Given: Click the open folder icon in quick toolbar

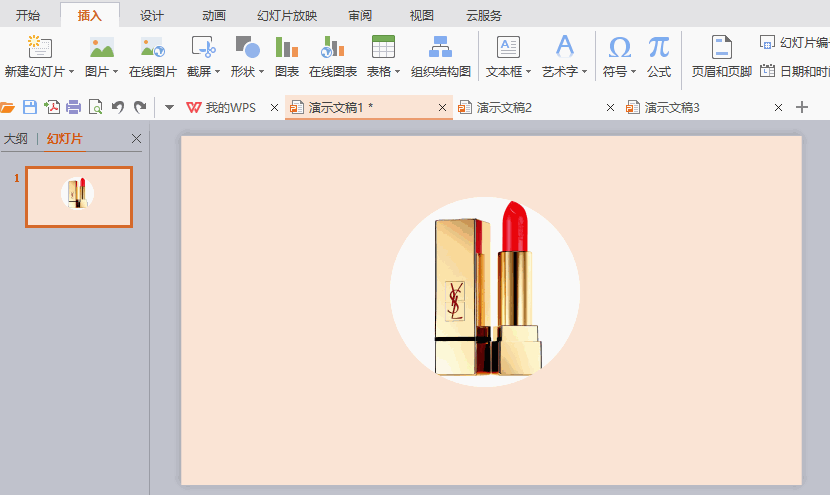Looking at the screenshot, I should [7, 107].
